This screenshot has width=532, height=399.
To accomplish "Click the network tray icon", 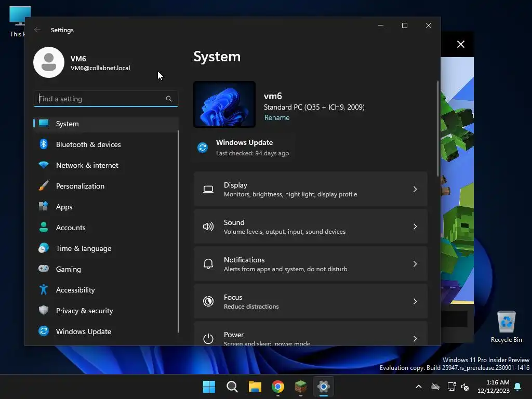I will [x=451, y=387].
